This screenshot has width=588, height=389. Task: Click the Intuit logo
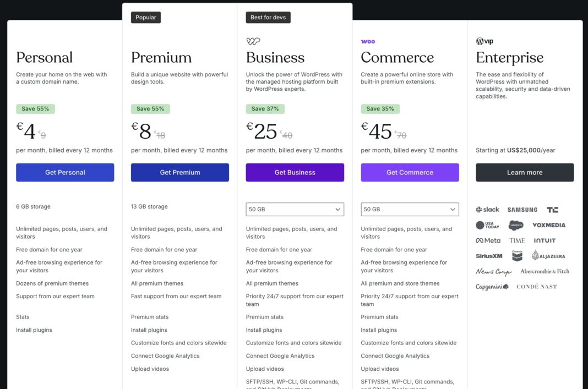[x=545, y=240]
